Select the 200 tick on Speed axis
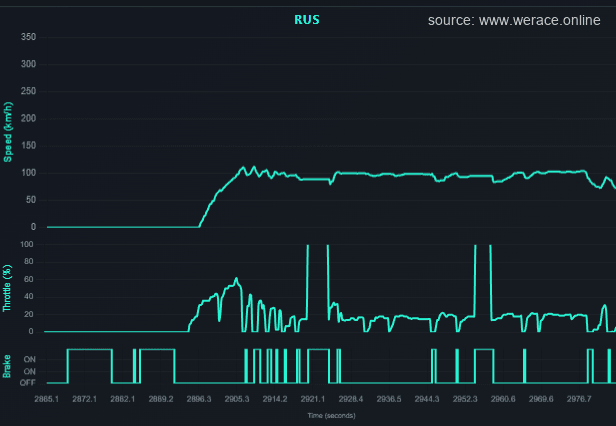616x426 pixels. 28,119
